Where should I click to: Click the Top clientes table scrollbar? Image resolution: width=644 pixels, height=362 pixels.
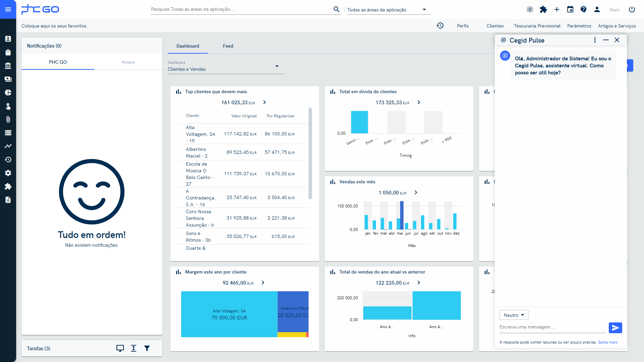tap(310, 153)
